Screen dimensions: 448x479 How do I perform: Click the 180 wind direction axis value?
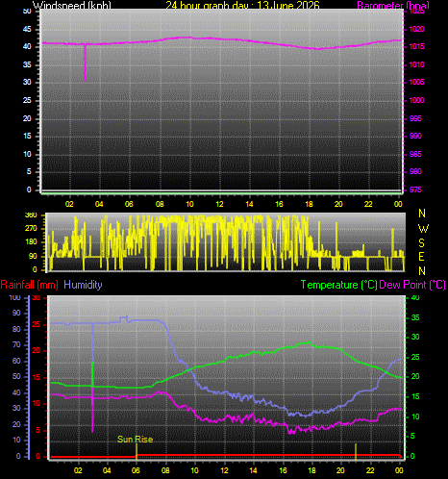(31, 241)
